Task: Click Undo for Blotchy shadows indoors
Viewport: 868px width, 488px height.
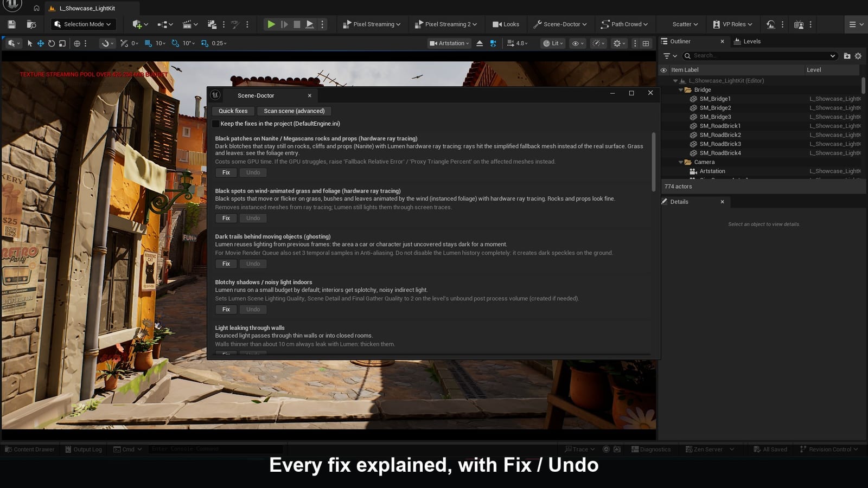Action: [x=253, y=309]
